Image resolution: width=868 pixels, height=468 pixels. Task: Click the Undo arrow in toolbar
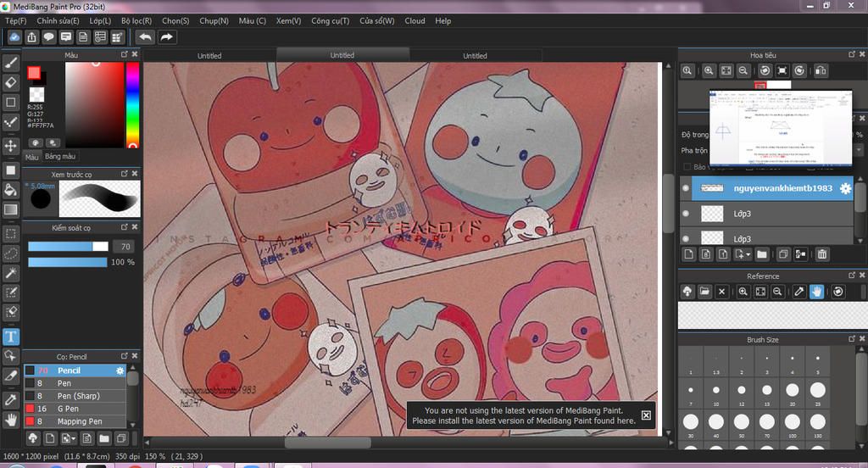[145, 37]
